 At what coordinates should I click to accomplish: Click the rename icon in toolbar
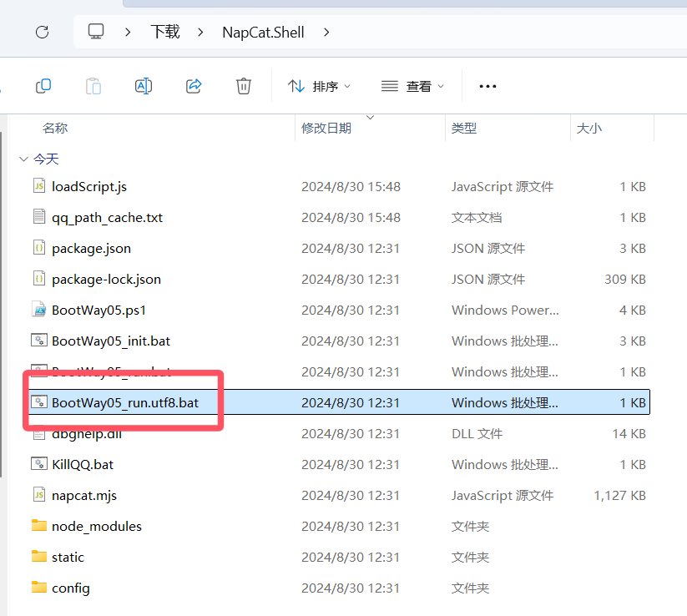tap(143, 86)
